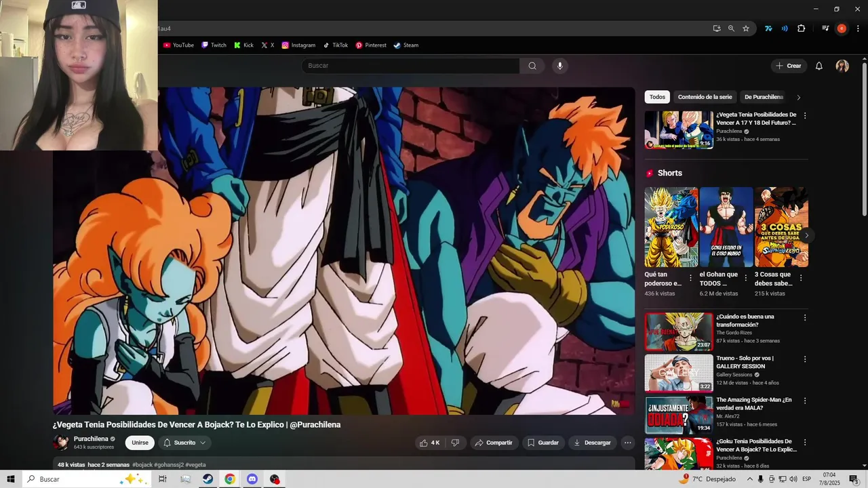Click the #bojack hashtag
868x488 pixels.
click(142, 465)
